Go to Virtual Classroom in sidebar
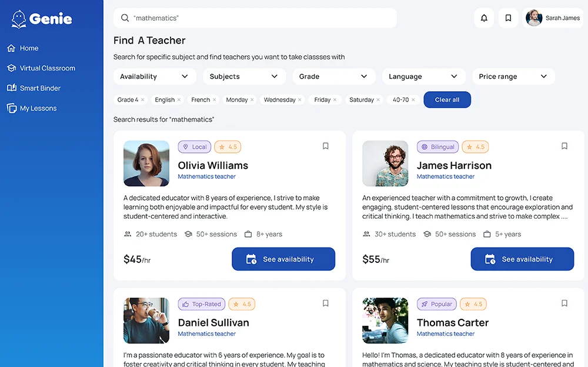 [47, 68]
